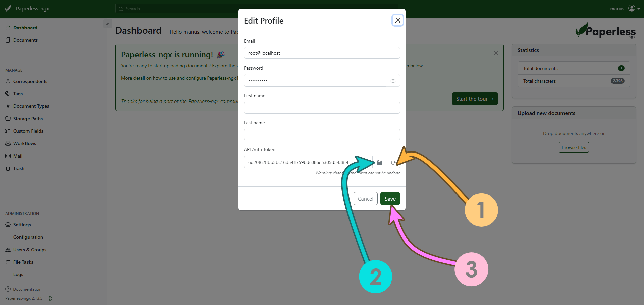Viewport: 644px width, 305px height.
Task: Click the File Tasks checklist icon
Action: [x=8, y=262]
